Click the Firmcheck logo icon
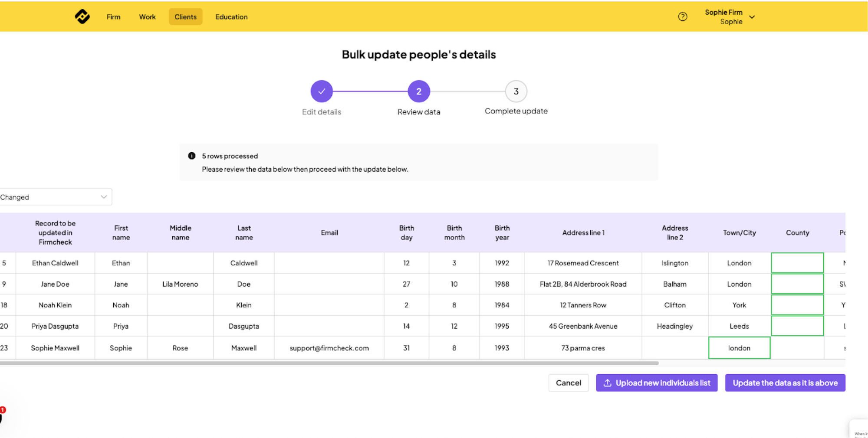 pyautogui.click(x=82, y=16)
